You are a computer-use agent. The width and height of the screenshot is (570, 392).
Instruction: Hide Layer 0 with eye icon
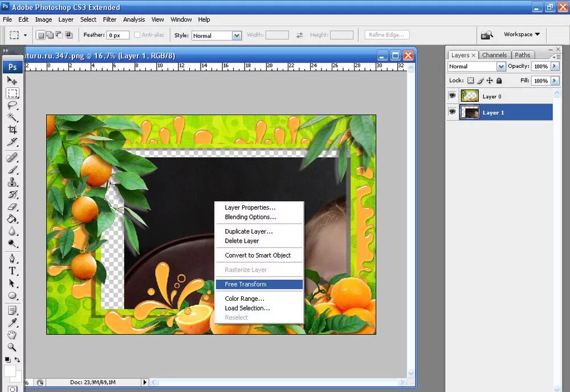coord(452,96)
